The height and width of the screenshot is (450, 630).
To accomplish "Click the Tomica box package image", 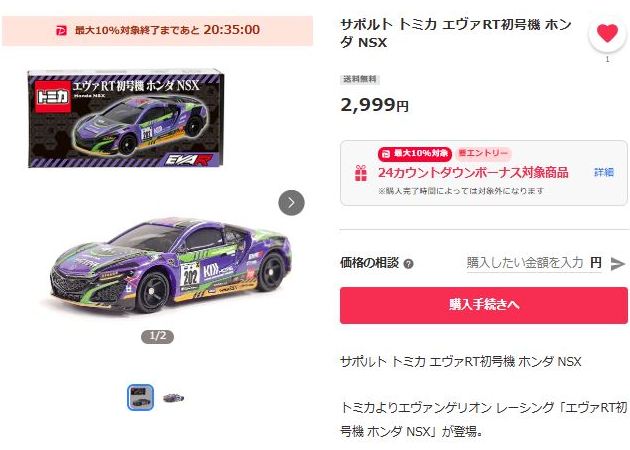I will (x=125, y=119).
